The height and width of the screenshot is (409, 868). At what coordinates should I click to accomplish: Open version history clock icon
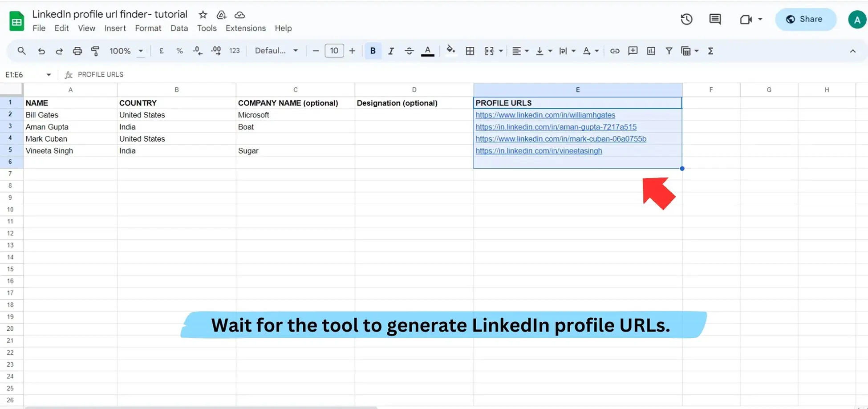point(686,19)
